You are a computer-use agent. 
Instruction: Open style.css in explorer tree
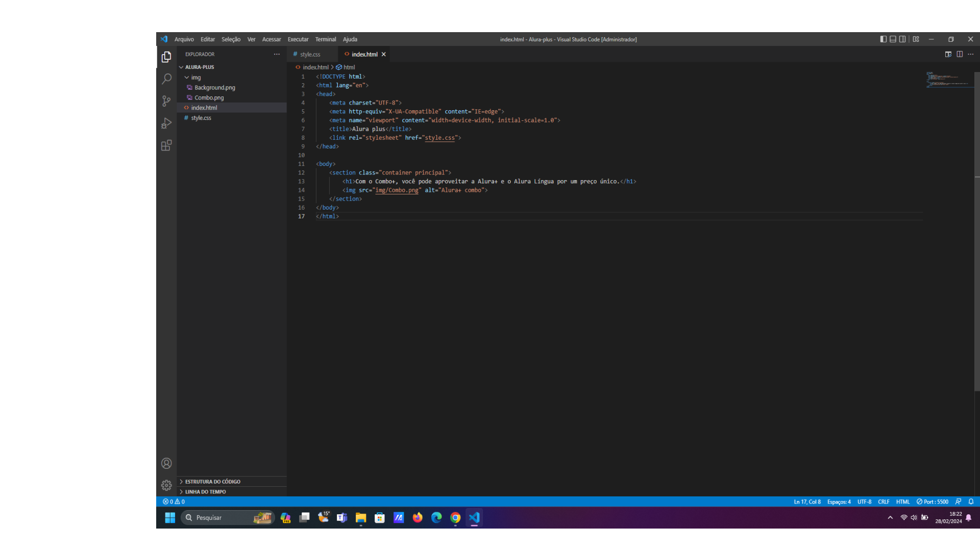pos(232,118)
